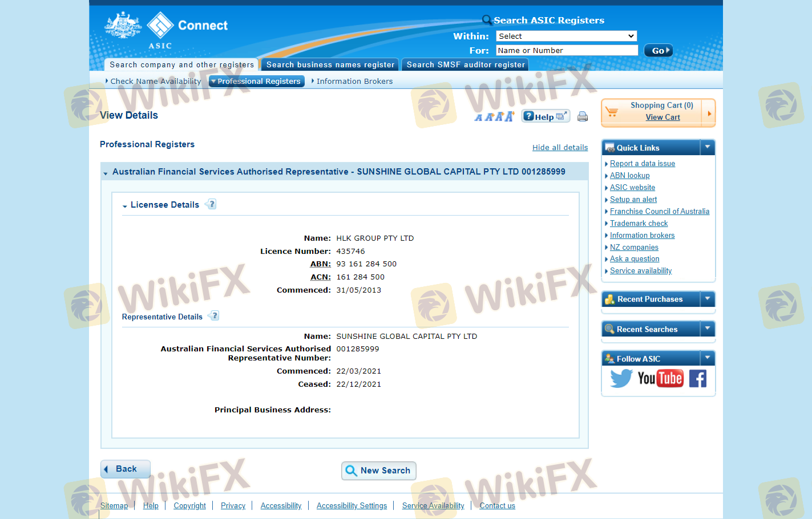
Task: Collapse the Follow ASIC panel
Action: [x=707, y=358]
